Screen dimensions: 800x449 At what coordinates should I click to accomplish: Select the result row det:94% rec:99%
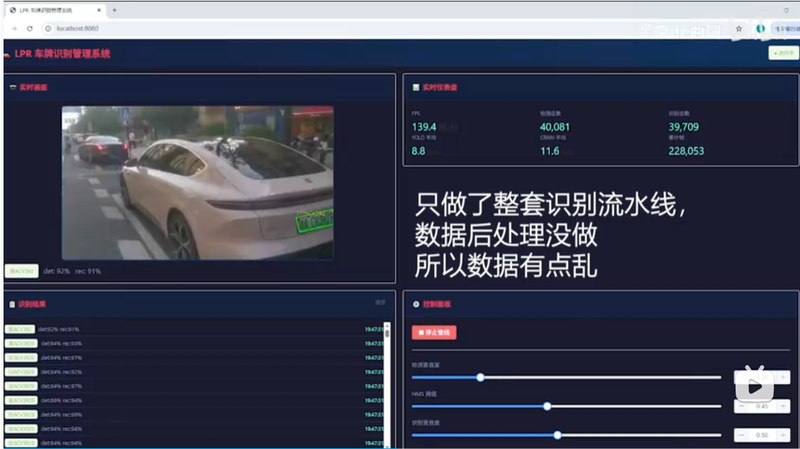point(196,415)
